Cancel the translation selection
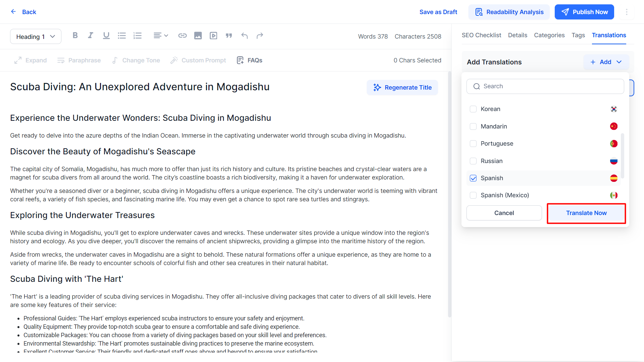 click(x=504, y=213)
